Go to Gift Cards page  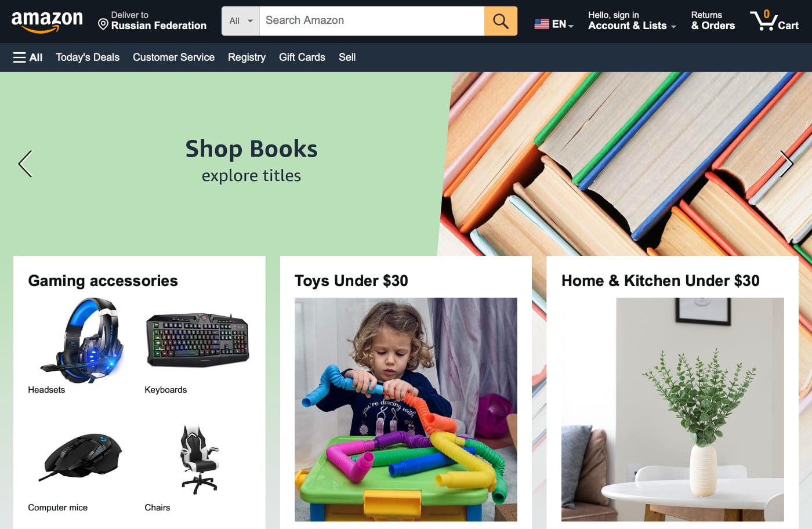pos(302,57)
